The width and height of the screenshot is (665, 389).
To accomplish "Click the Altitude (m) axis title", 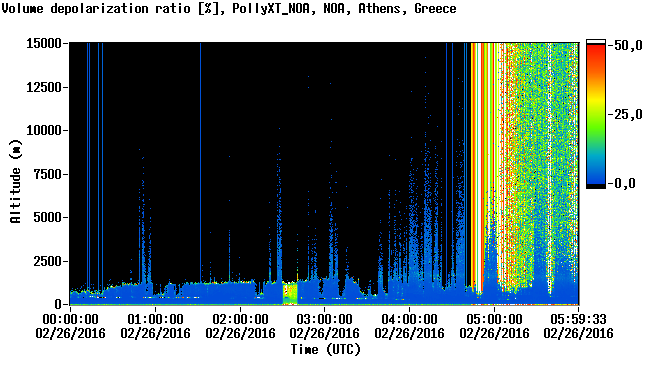I will [x=16, y=181].
